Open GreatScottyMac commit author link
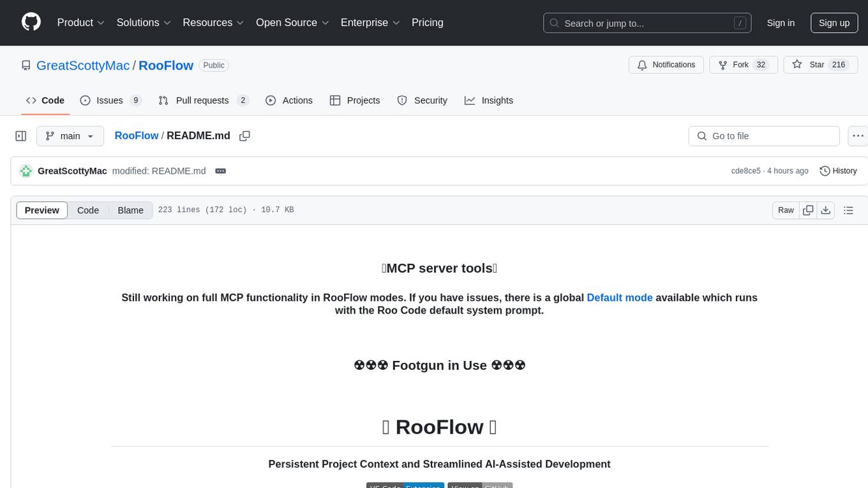The height and width of the screenshot is (488, 868). (x=72, y=171)
